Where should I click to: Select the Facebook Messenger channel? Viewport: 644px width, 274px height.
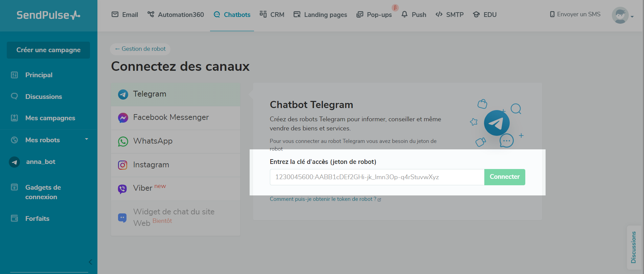click(x=176, y=118)
